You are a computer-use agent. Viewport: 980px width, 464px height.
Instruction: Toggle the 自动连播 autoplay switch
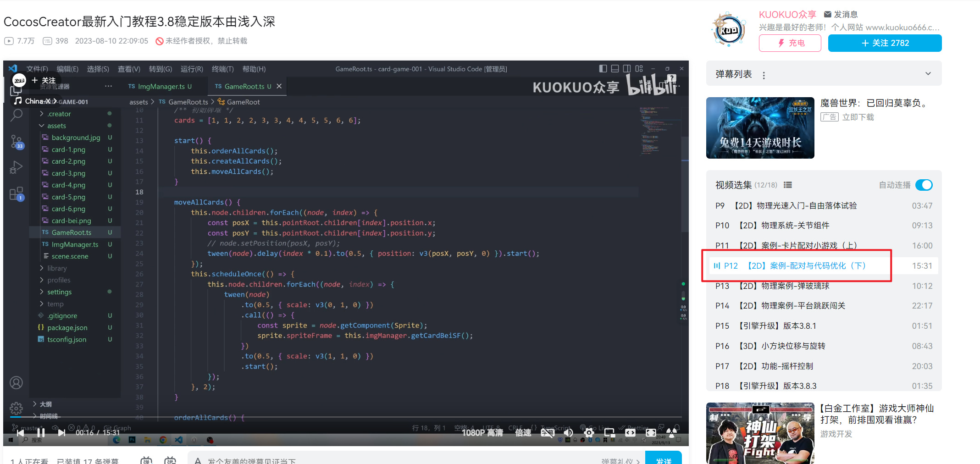(924, 185)
